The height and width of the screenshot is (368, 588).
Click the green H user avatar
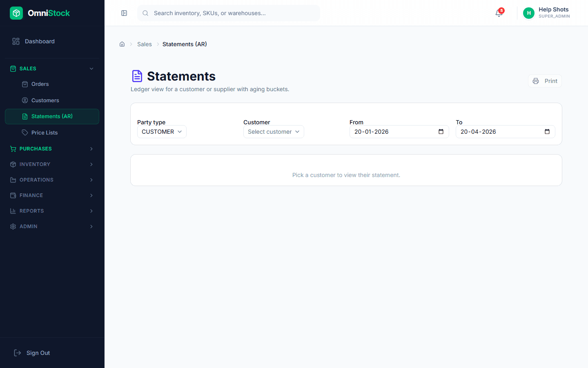point(529,13)
